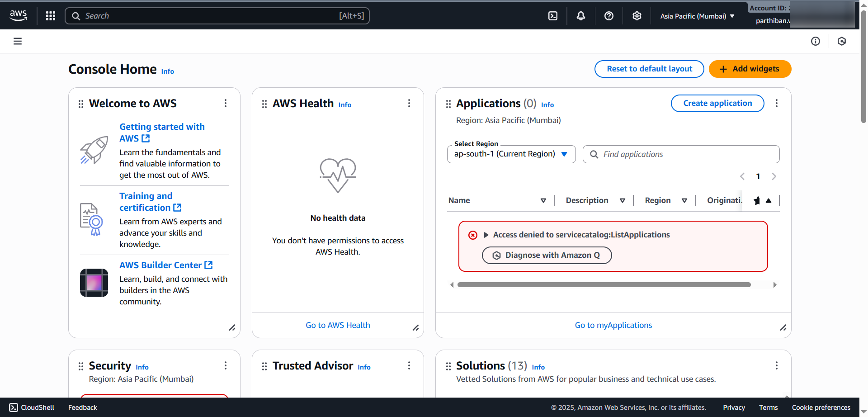Open the Welcome to AWS widget menu

point(226,103)
